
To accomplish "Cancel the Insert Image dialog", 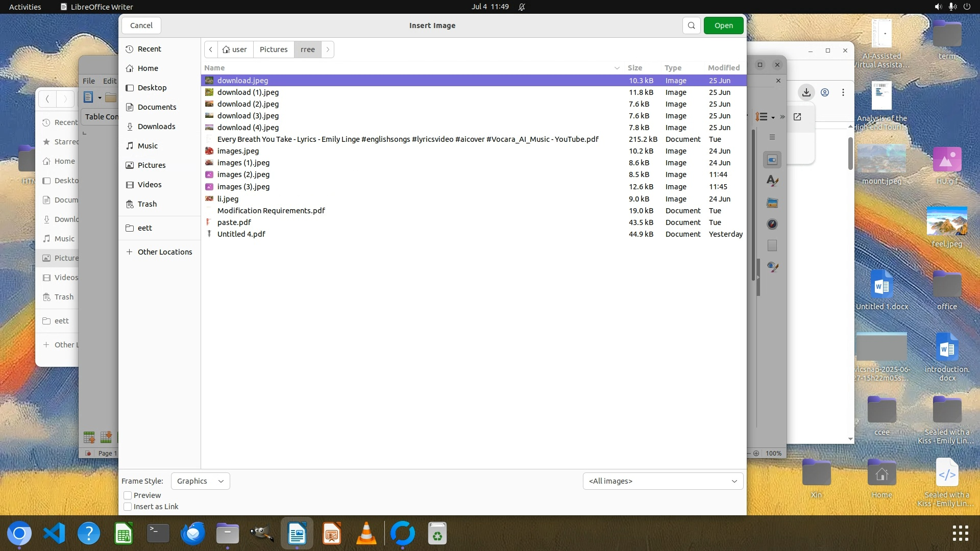I will 141,26.
